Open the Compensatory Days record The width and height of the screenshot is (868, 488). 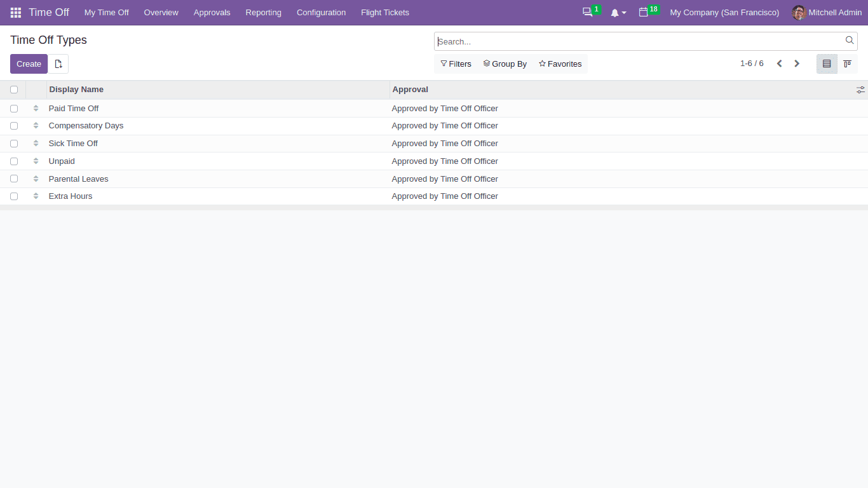point(86,125)
